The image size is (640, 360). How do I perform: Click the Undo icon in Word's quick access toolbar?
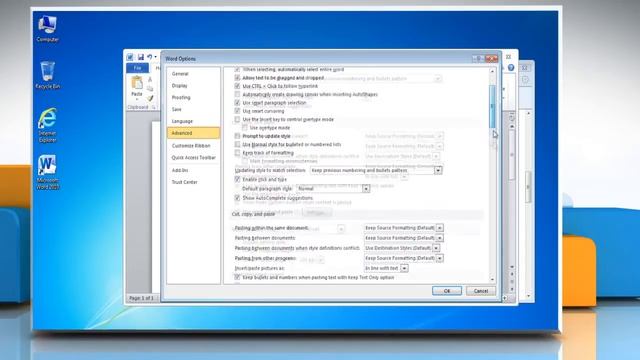(x=150, y=57)
